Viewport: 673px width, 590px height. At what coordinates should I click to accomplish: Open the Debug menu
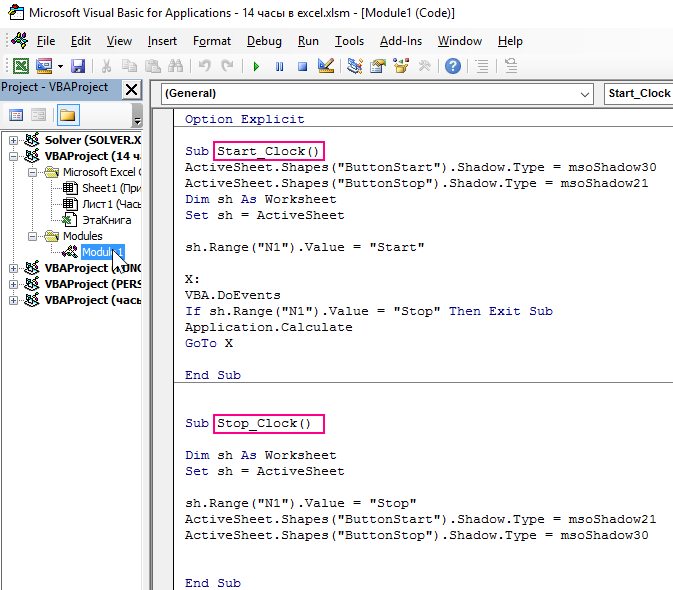264,41
